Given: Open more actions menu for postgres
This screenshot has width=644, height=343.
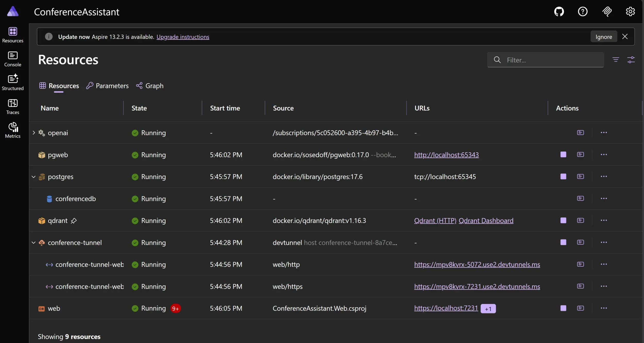Looking at the screenshot, I should click(x=604, y=176).
